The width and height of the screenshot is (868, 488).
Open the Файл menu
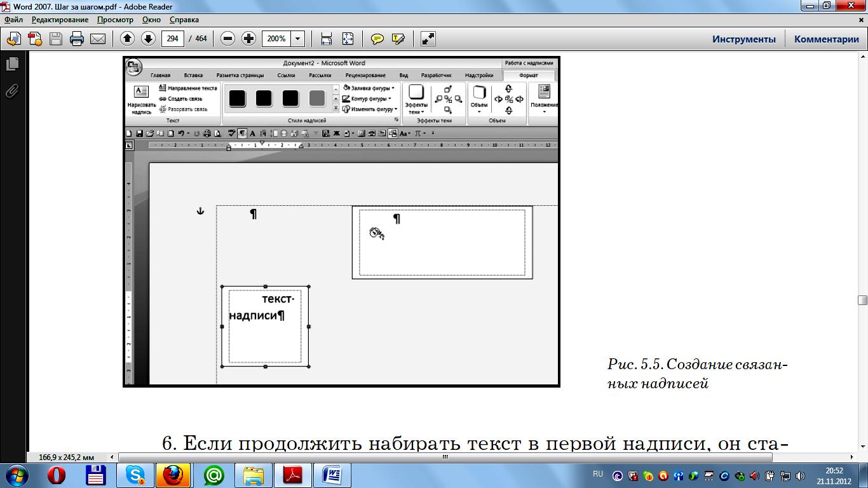click(13, 20)
